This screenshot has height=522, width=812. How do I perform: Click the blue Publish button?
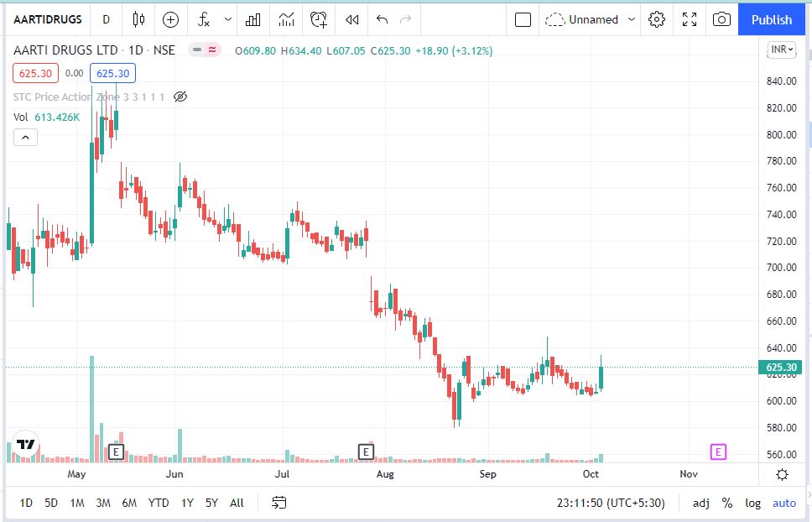pos(771,19)
